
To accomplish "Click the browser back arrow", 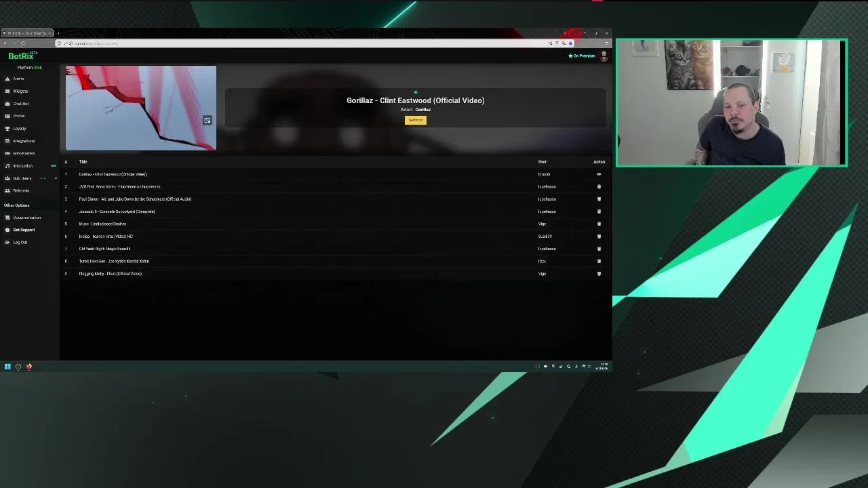I will (x=5, y=43).
